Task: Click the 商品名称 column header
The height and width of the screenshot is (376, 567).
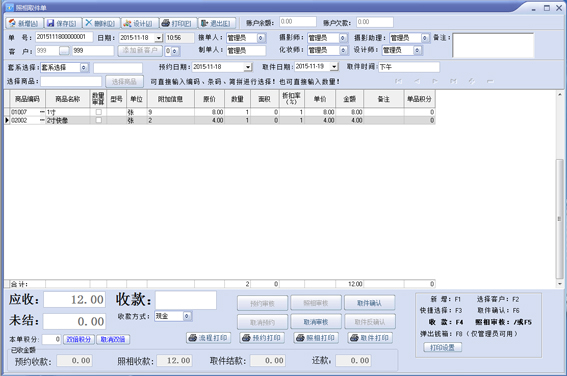Action: tap(67, 99)
